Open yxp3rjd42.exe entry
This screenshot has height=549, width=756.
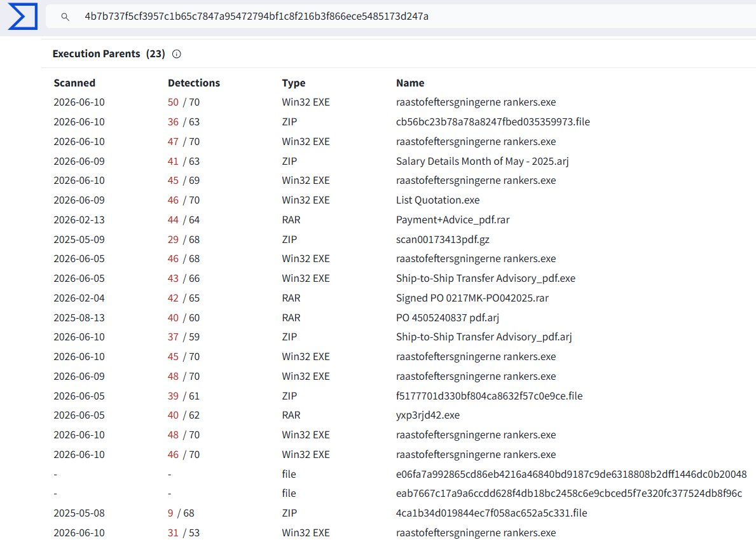tap(428, 415)
